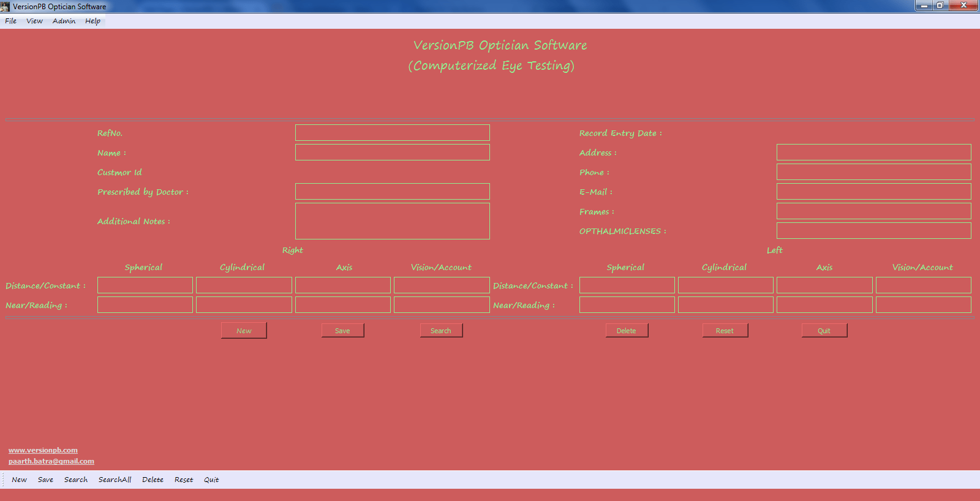Click Left eye Distance/Constant Axis field

tap(824, 285)
